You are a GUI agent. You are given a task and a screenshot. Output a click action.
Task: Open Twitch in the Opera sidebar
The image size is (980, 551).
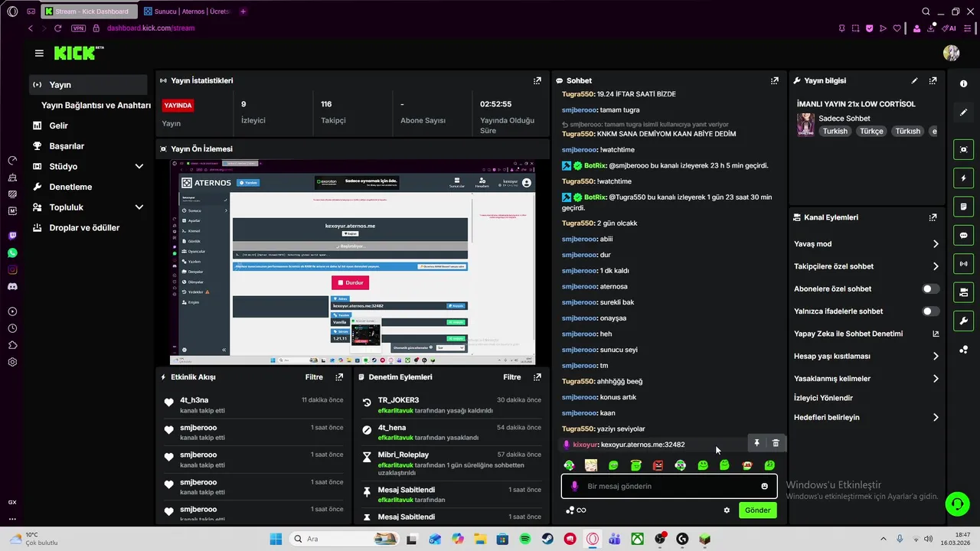(12, 236)
